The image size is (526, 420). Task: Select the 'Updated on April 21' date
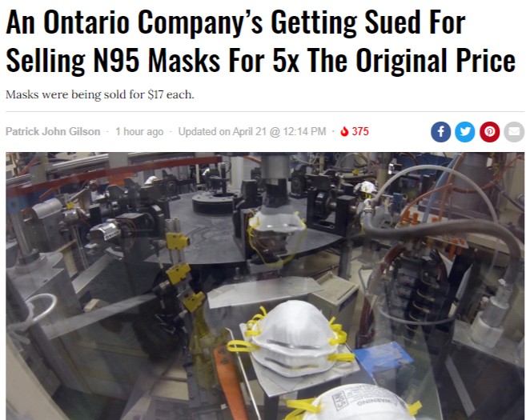click(x=222, y=131)
